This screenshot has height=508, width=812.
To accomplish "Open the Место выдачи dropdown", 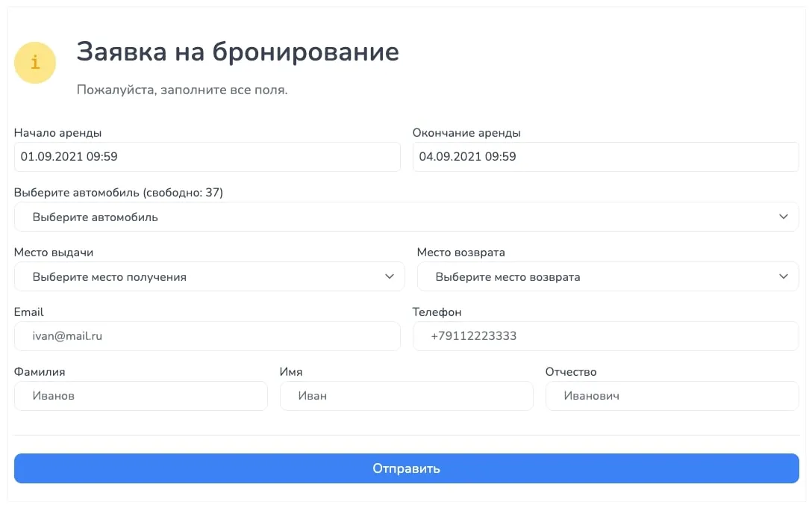I will [x=209, y=276].
